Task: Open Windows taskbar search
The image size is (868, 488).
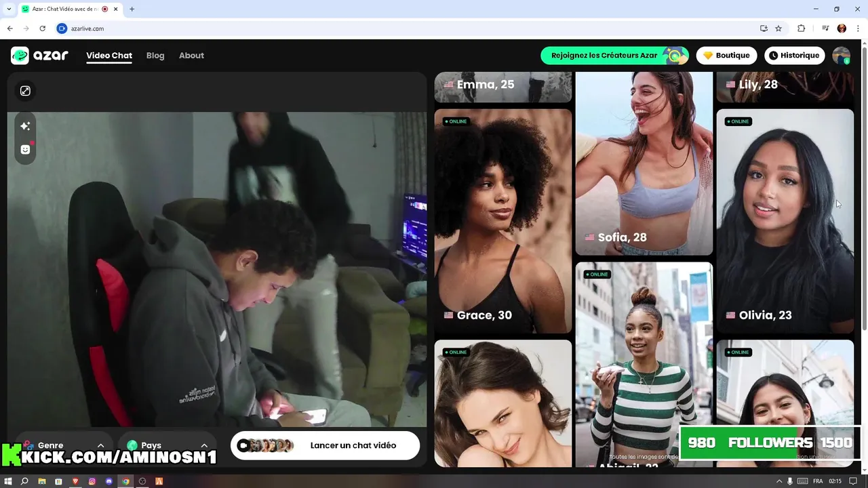Action: [x=24, y=481]
